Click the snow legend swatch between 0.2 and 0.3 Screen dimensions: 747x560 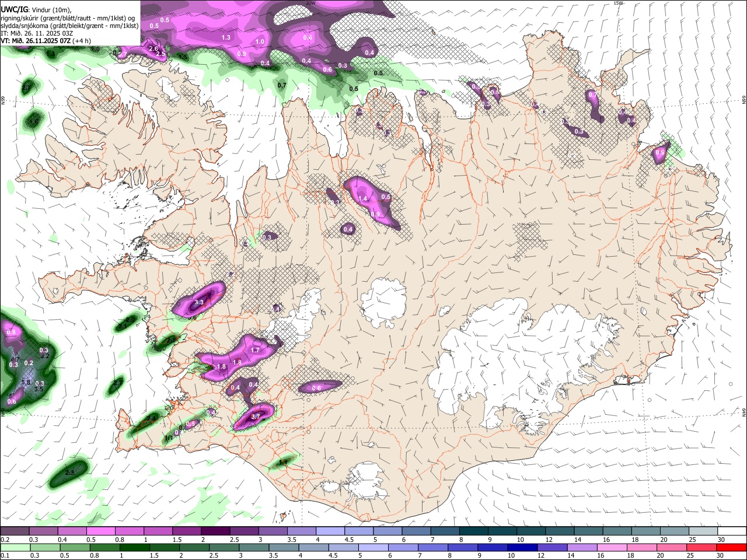[15, 531]
